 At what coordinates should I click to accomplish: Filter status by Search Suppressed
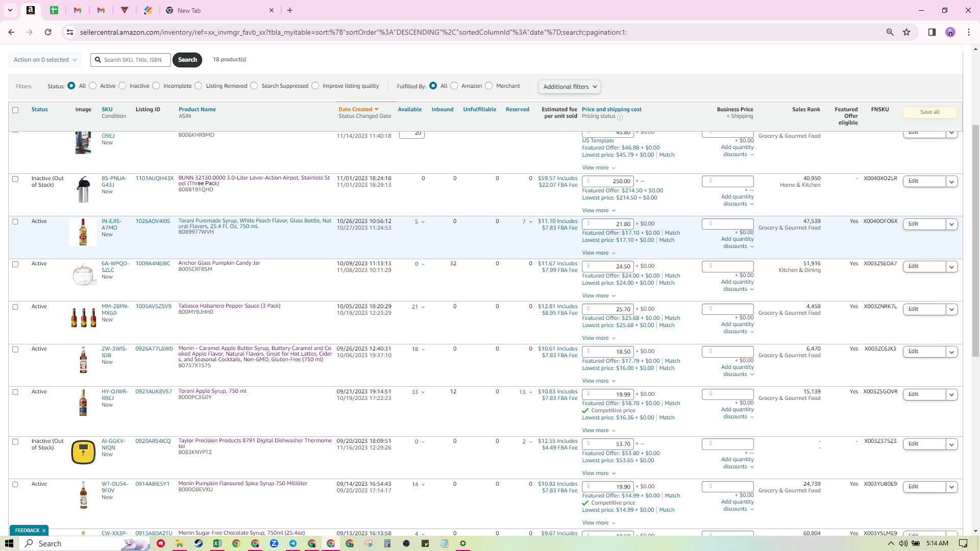pyautogui.click(x=254, y=86)
